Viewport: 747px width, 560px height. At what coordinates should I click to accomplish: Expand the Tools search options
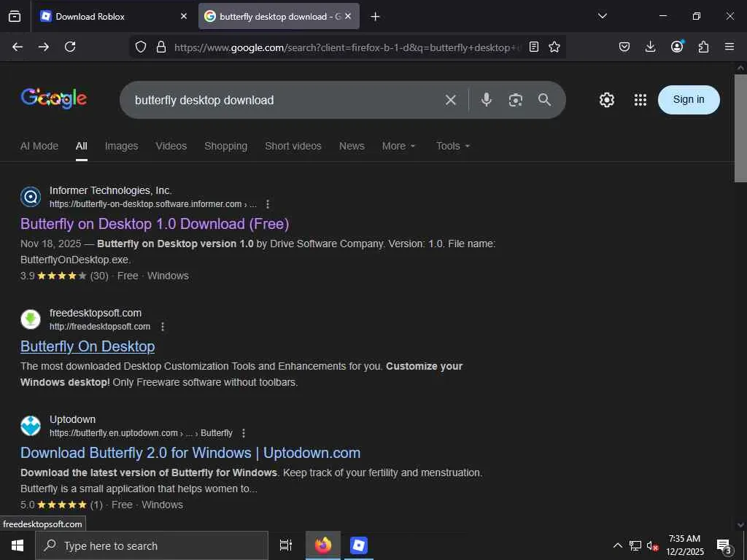tap(453, 146)
